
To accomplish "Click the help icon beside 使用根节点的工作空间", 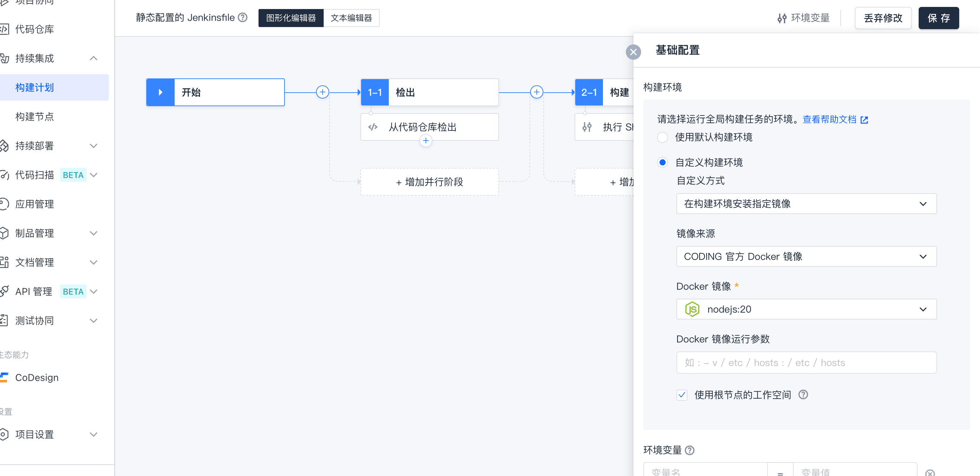I will tap(803, 394).
